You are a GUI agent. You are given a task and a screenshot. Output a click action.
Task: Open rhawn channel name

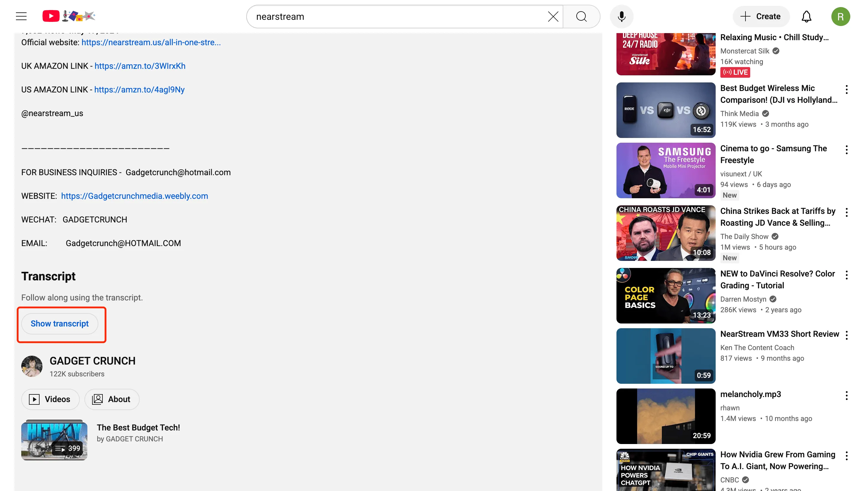(x=730, y=408)
